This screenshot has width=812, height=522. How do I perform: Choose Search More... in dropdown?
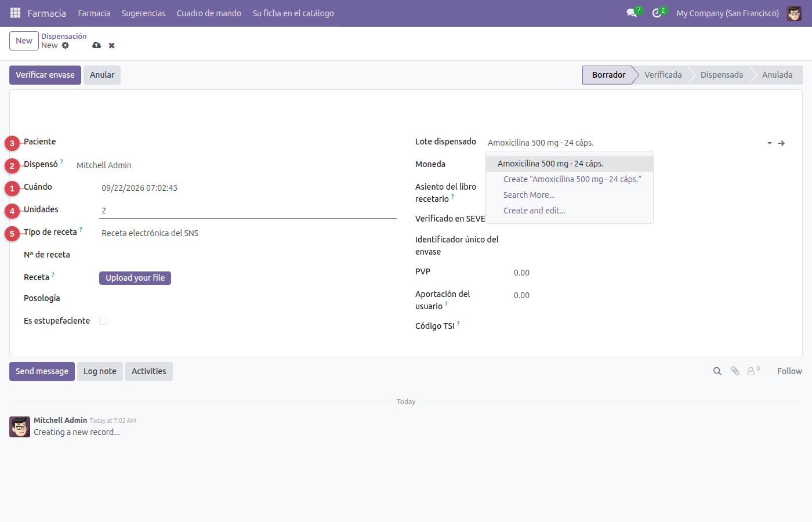pyautogui.click(x=570, y=195)
